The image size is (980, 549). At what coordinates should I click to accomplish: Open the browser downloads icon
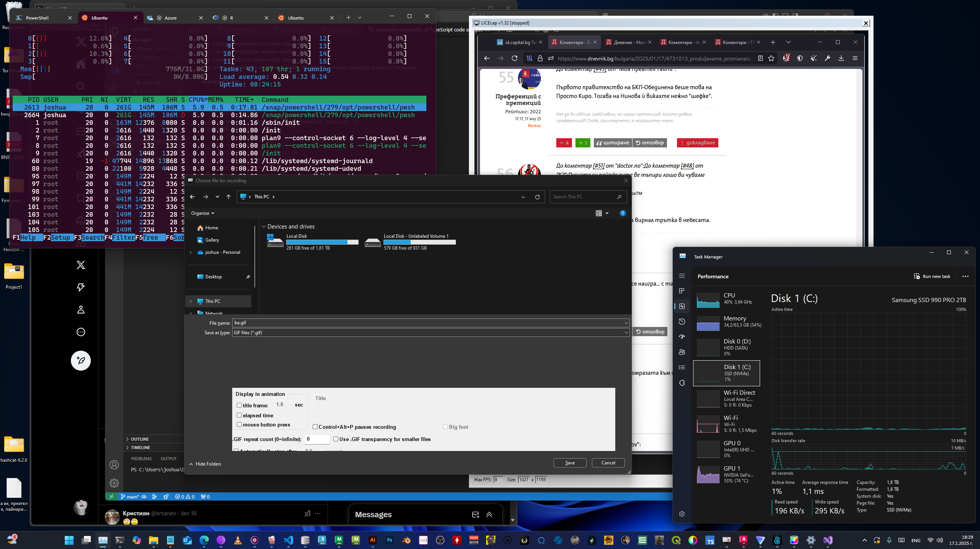pos(841,58)
